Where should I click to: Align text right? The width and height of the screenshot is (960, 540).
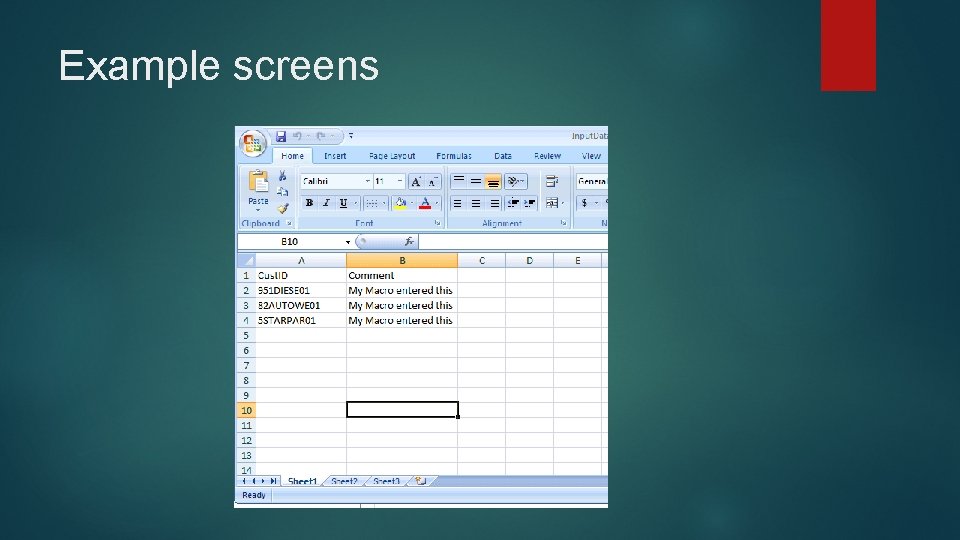tap(494, 203)
